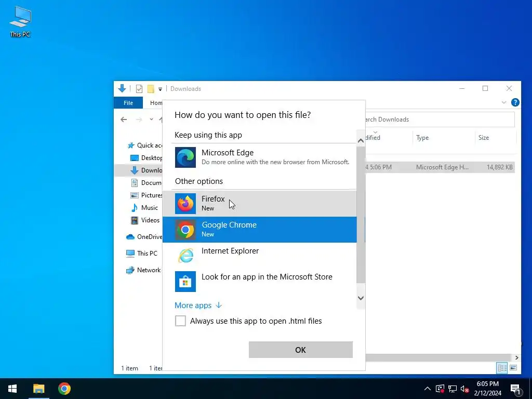Image resolution: width=532 pixels, height=399 pixels.
Task: Open the notification center icon
Action: pyautogui.click(x=516, y=389)
